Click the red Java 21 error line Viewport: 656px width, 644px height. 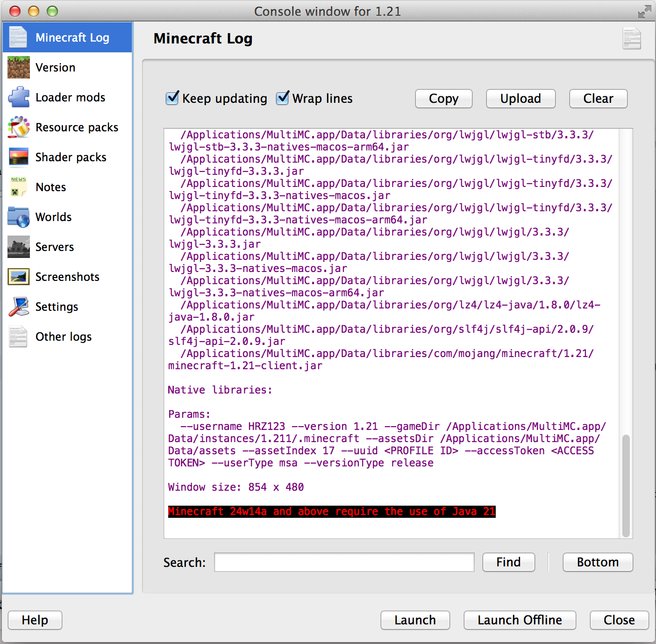pos(332,511)
